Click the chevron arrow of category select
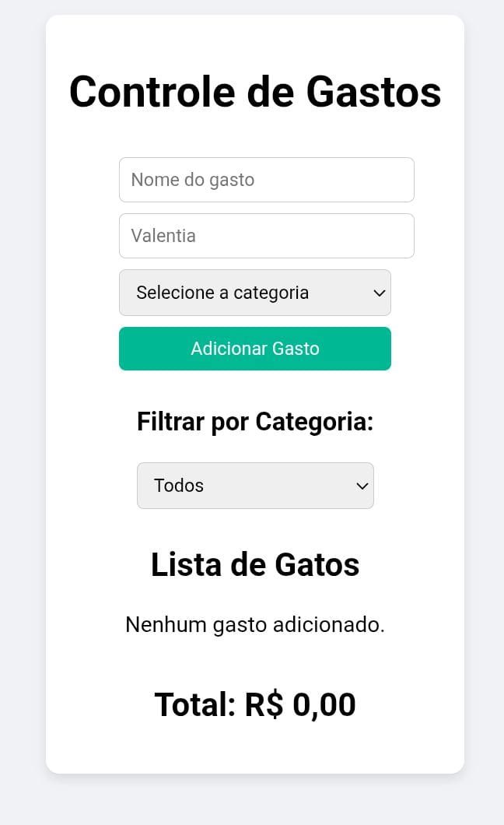This screenshot has width=504, height=825. [380, 293]
